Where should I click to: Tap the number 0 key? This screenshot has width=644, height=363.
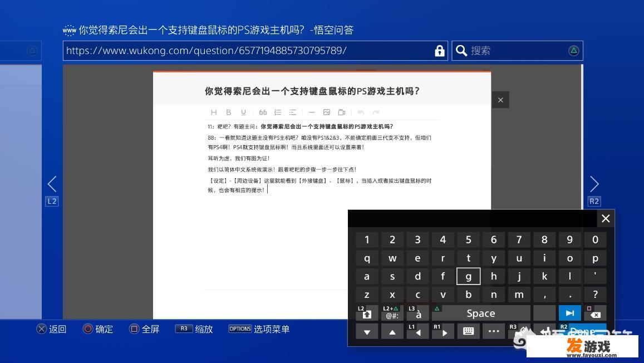pos(595,240)
